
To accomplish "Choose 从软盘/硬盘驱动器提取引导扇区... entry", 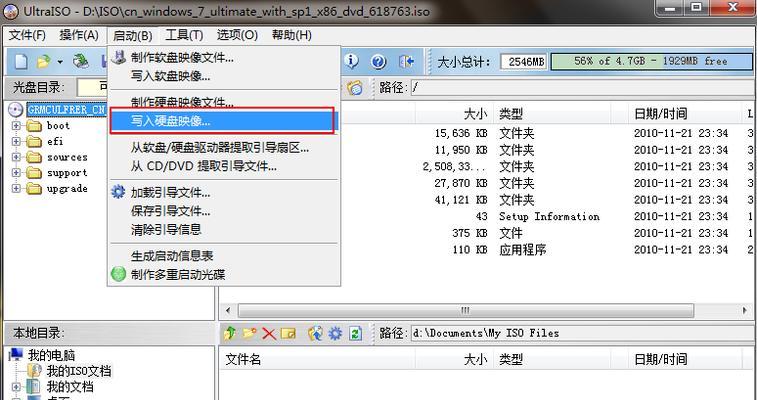I will click(220, 148).
